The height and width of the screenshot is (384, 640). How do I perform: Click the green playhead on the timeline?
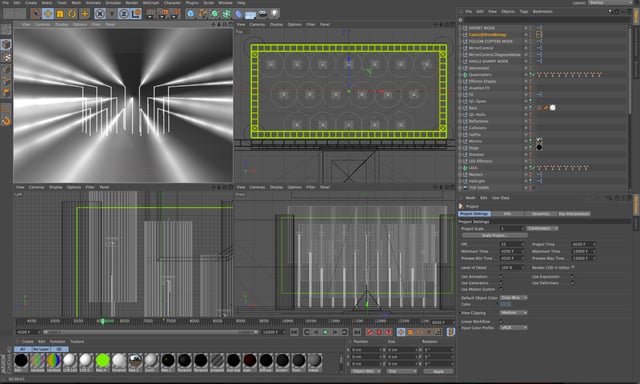(102, 322)
